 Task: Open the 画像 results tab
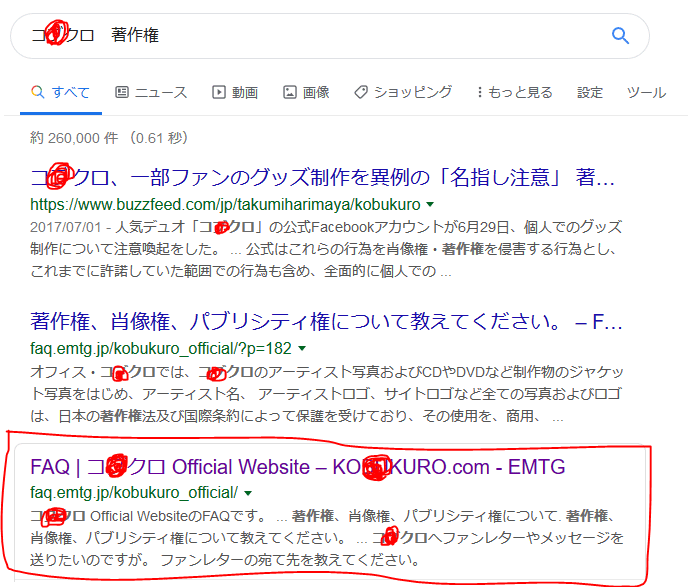[x=306, y=93]
